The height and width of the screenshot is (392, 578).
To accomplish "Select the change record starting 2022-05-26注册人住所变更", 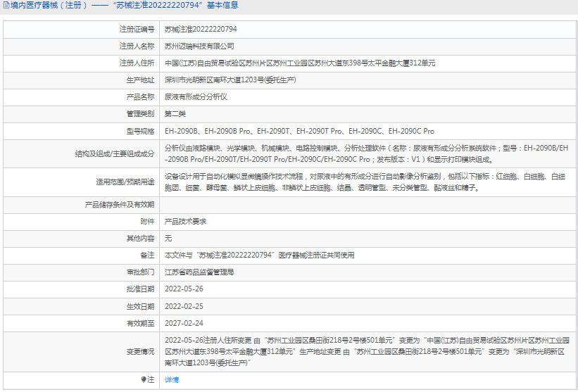I will tap(367, 352).
